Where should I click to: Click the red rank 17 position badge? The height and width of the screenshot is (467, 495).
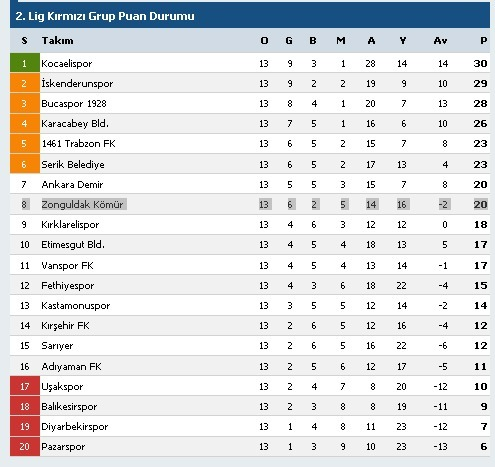pos(25,386)
